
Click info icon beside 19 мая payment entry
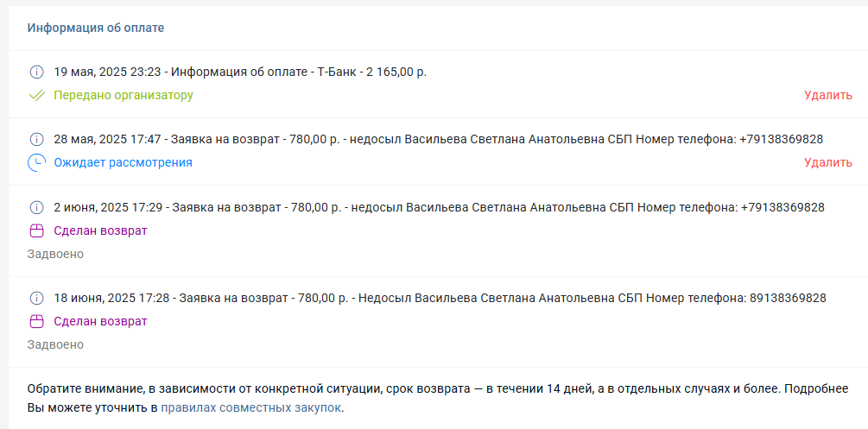(36, 72)
